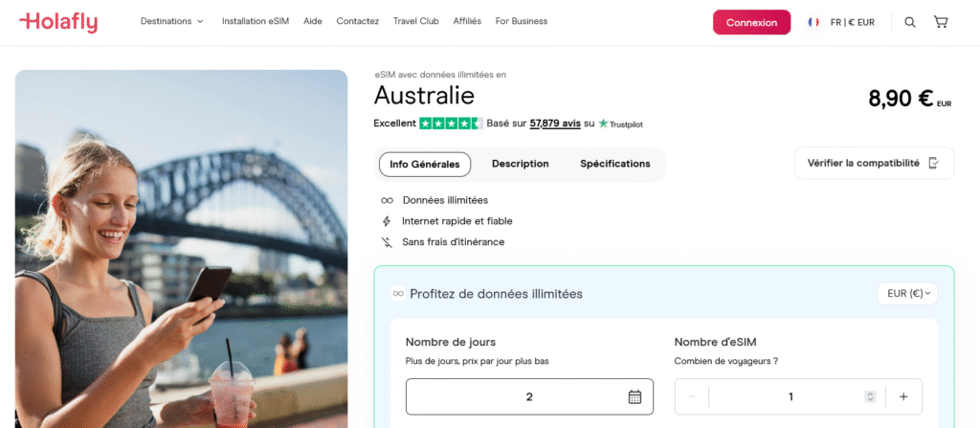Open the Aide menu item
Viewport: 980px width, 428px height.
coord(313,21)
